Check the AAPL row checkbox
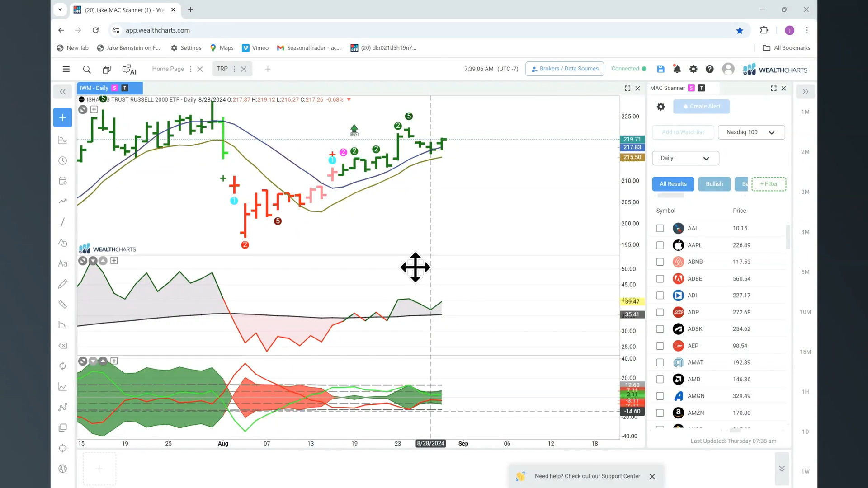 (x=660, y=245)
